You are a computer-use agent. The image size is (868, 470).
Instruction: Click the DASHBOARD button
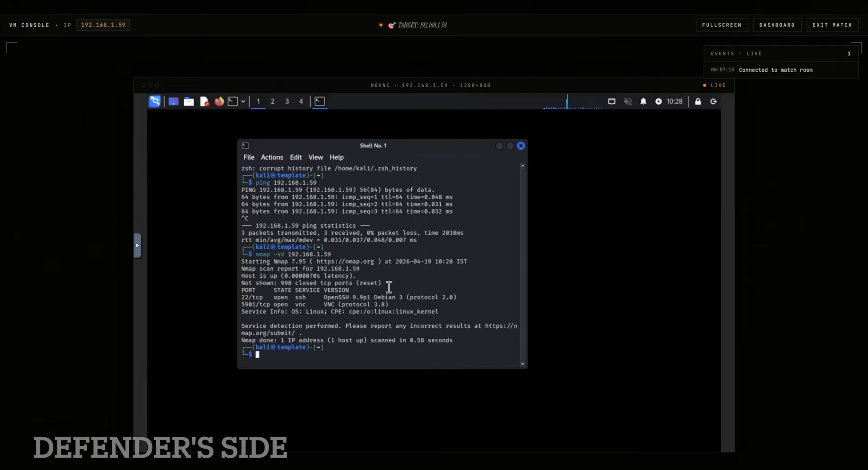coord(777,25)
